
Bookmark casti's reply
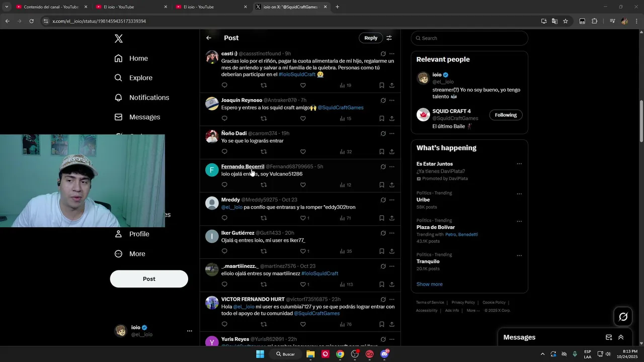pos(382,85)
